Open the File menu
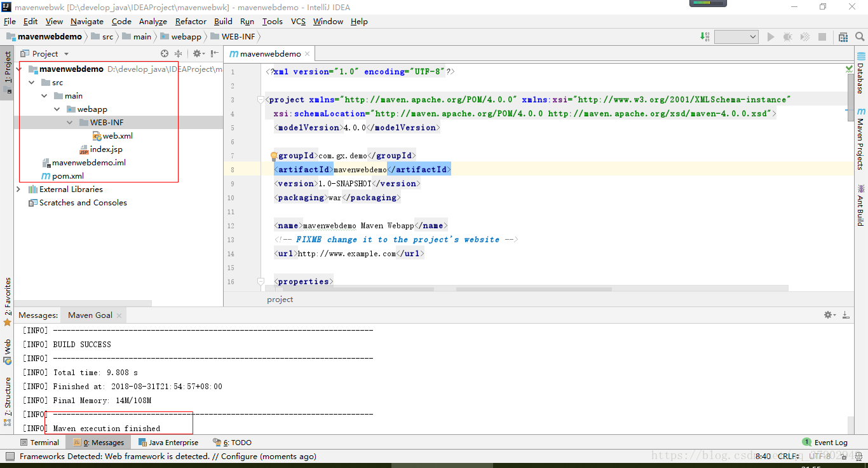The width and height of the screenshot is (868, 468). 10,21
